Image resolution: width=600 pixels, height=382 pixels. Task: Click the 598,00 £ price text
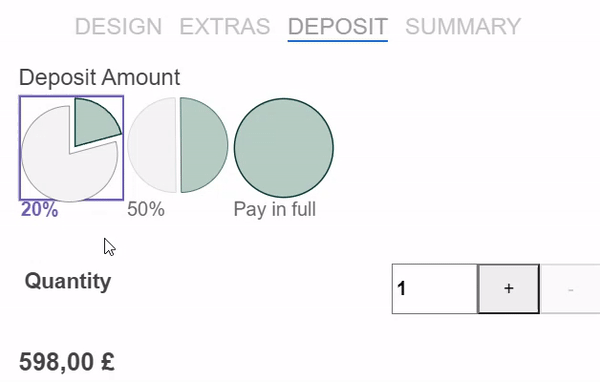pos(67,362)
